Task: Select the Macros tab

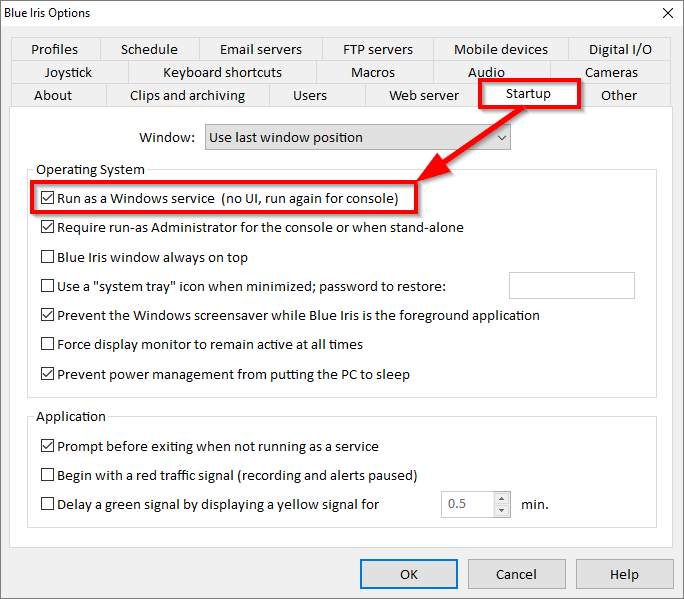Action: coord(373,72)
